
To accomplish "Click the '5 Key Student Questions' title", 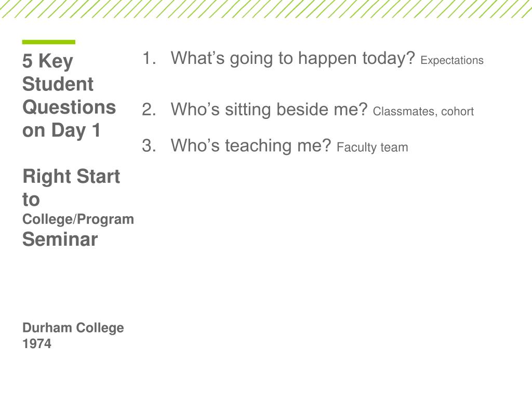I will point(69,96).
